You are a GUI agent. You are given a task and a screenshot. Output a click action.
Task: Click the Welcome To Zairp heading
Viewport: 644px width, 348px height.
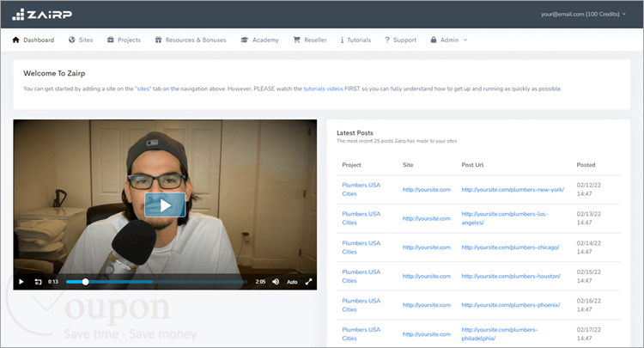(x=54, y=73)
